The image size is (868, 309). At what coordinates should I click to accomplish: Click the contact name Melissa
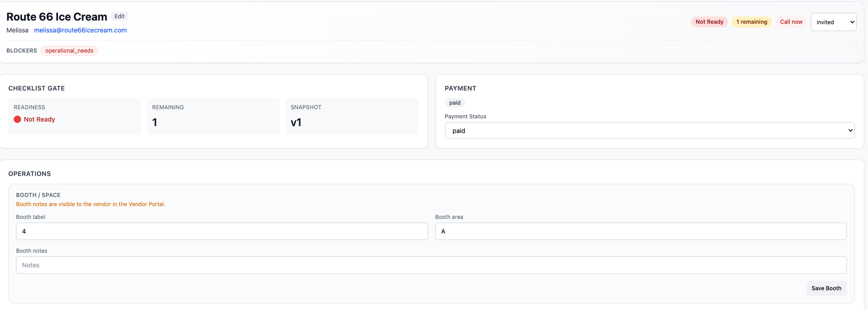pos(17,30)
